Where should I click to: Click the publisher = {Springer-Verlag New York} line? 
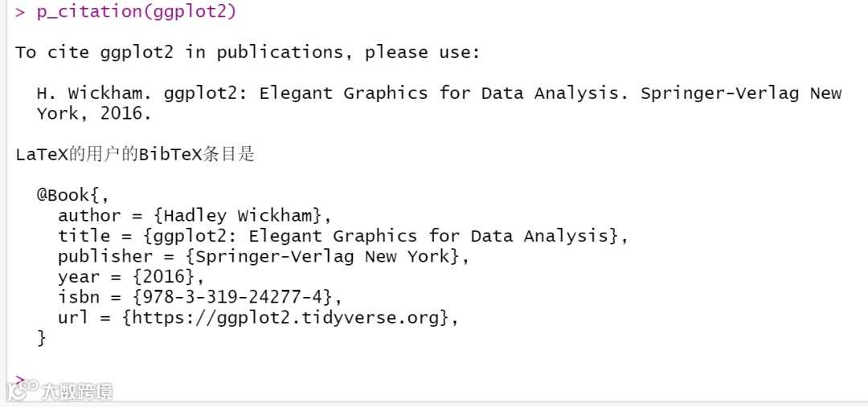(264, 257)
